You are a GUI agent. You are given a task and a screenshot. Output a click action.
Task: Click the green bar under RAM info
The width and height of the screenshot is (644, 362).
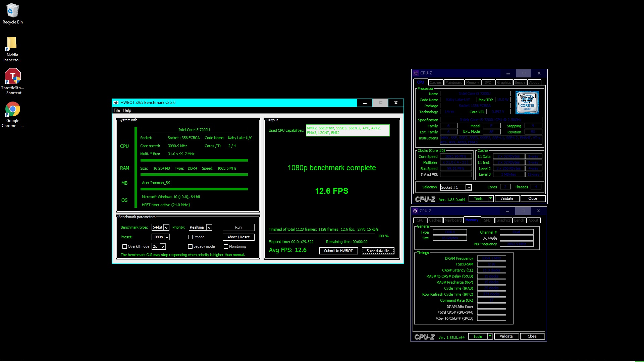(194, 175)
